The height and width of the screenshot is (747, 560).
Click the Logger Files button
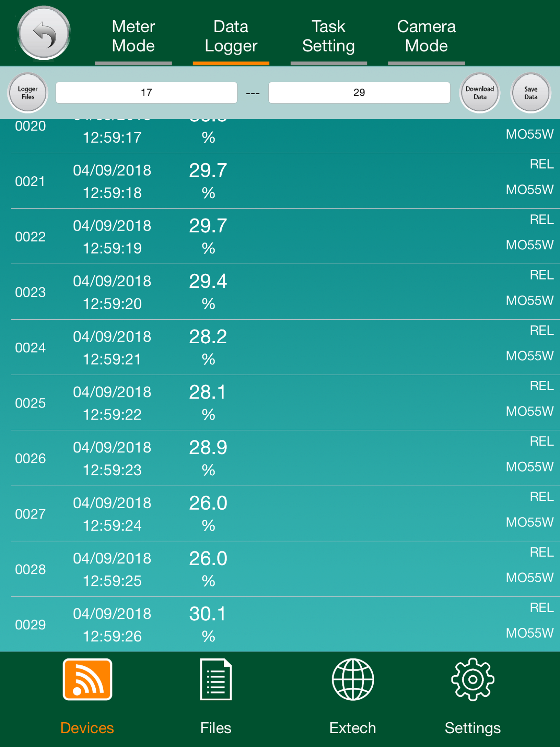(28, 92)
